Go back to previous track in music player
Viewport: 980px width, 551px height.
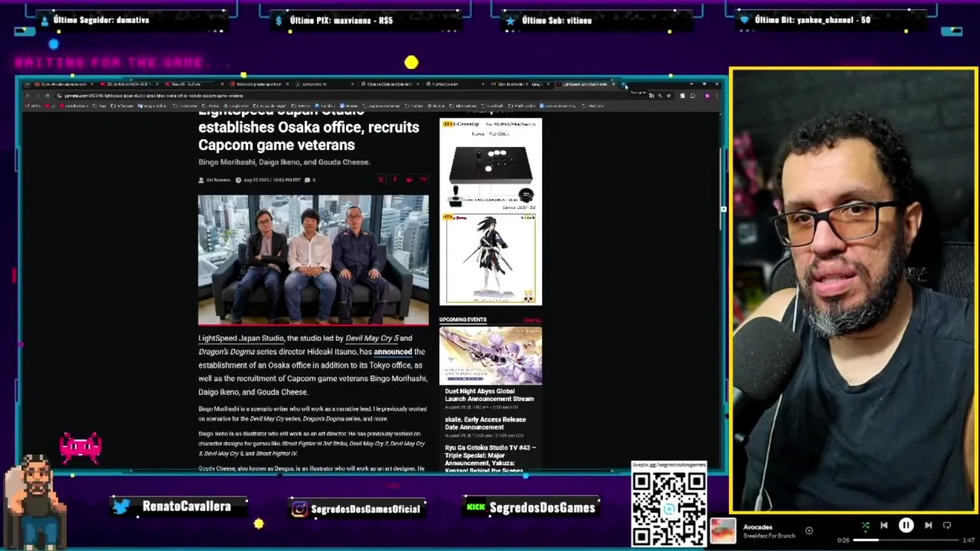tap(884, 525)
